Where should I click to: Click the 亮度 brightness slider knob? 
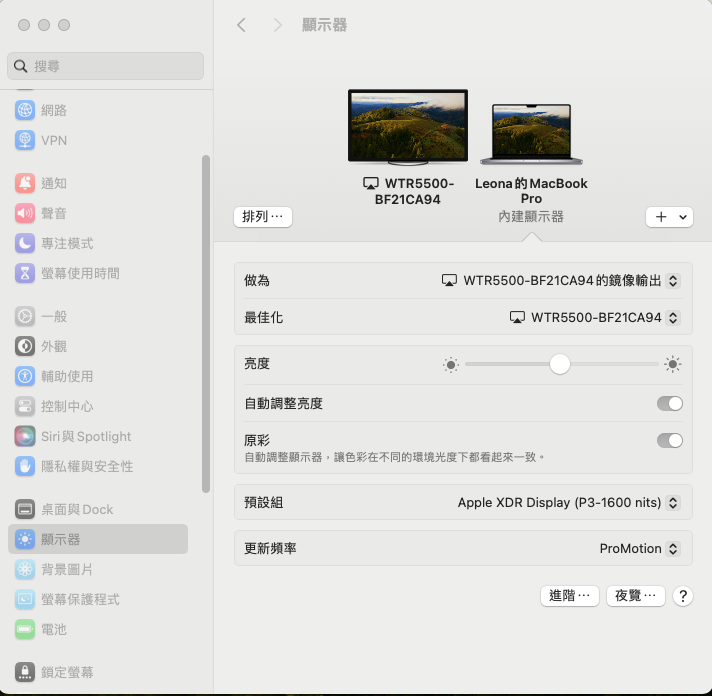pos(560,364)
